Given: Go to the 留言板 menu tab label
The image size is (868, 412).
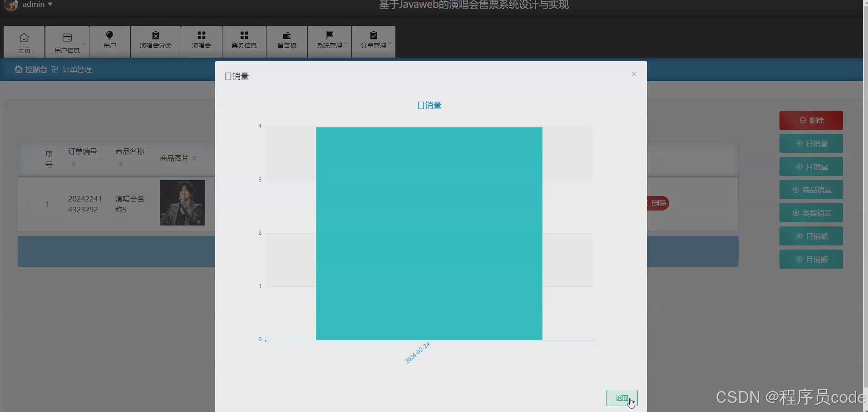Looking at the screenshot, I should pos(287,45).
